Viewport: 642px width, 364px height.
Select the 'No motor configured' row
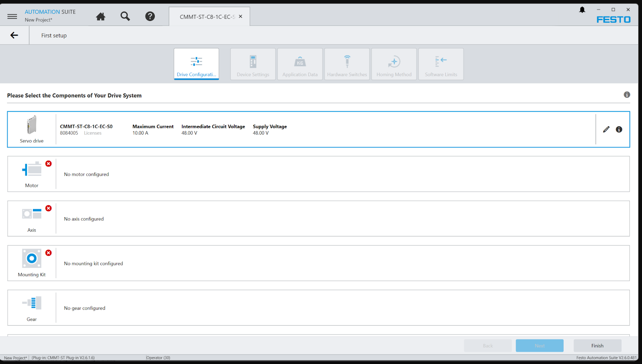point(319,174)
